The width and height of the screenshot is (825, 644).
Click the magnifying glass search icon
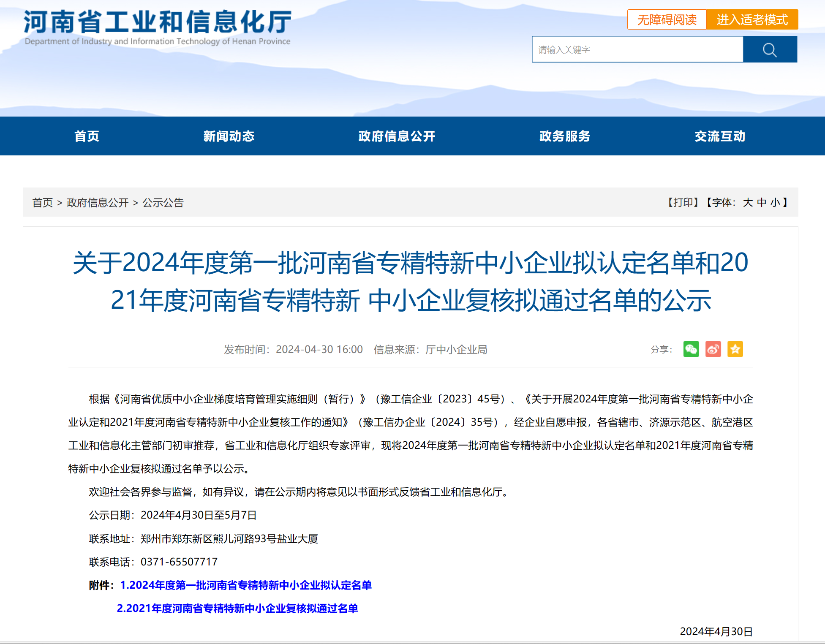pos(770,50)
